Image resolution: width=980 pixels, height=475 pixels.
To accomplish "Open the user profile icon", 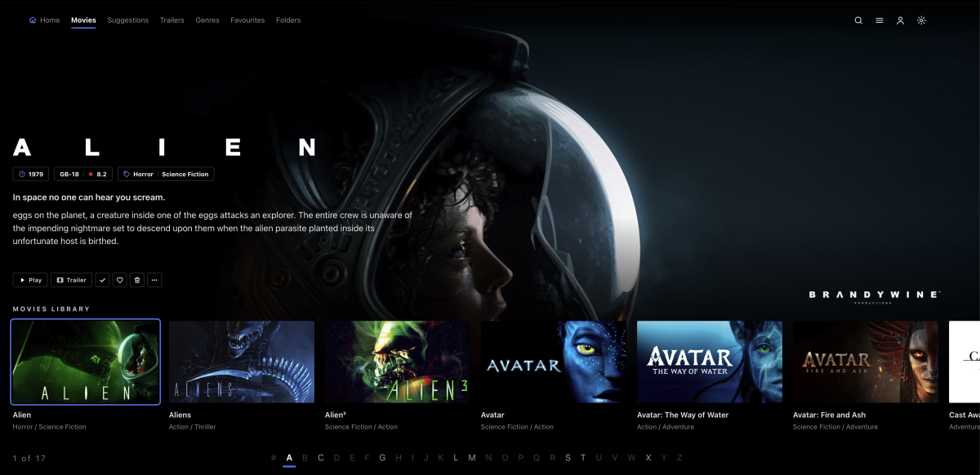I will [x=900, y=20].
